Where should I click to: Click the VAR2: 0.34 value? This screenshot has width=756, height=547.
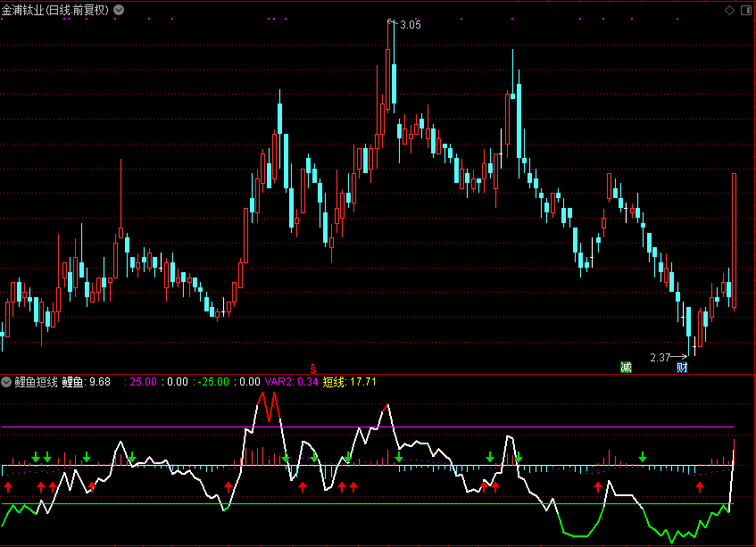291,382
